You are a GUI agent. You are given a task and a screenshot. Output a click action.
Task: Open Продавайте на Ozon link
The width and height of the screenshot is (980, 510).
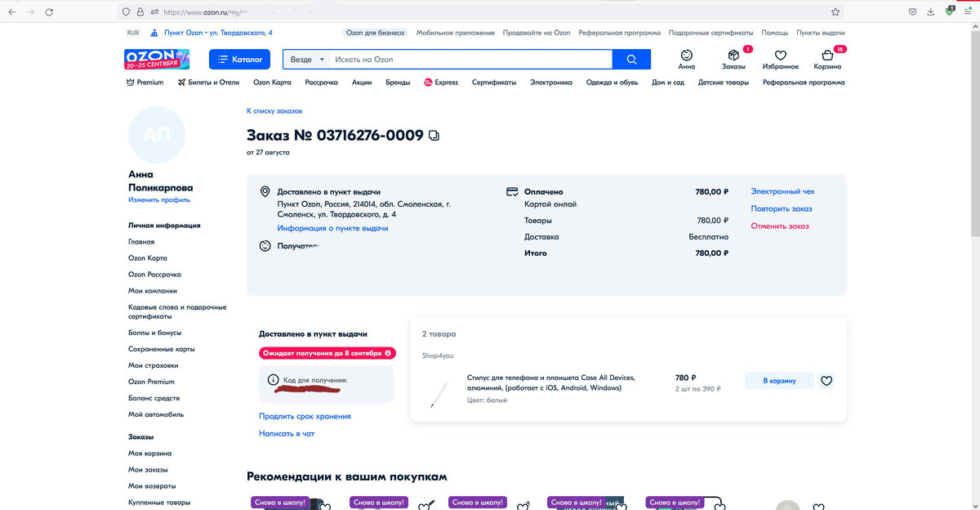[537, 33]
